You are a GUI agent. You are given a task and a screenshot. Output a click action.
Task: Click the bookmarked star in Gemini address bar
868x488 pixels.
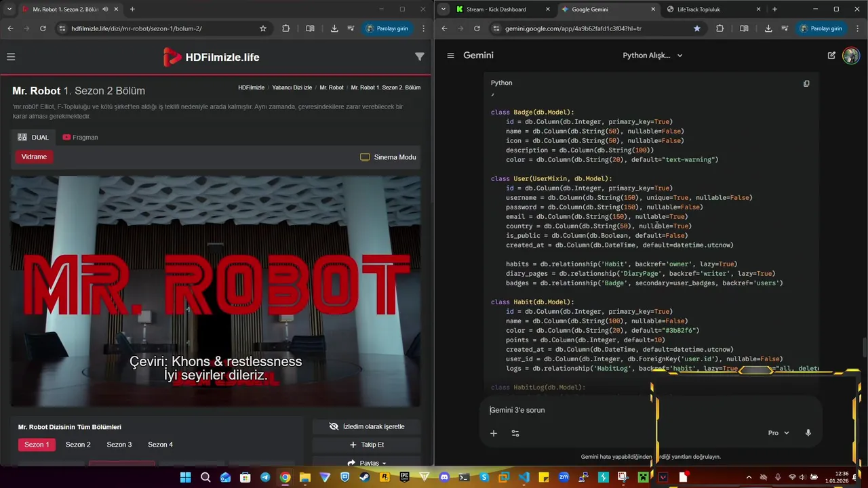[697, 28]
